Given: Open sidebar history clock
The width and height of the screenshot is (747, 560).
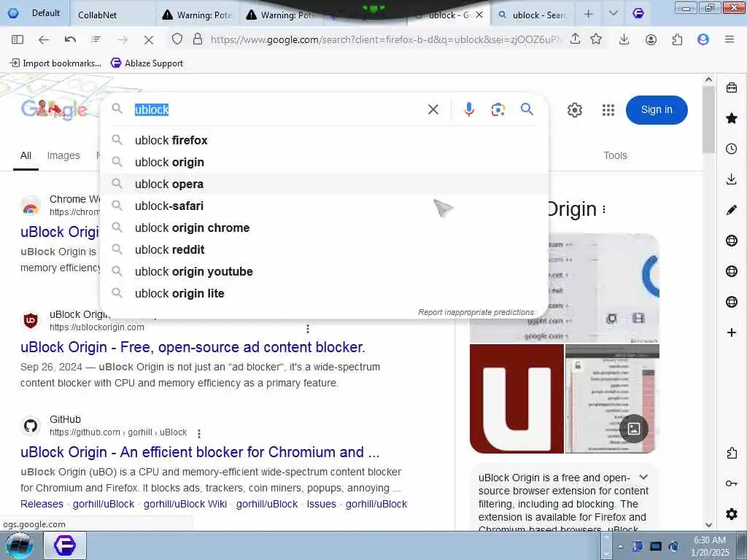Looking at the screenshot, I should tap(732, 149).
